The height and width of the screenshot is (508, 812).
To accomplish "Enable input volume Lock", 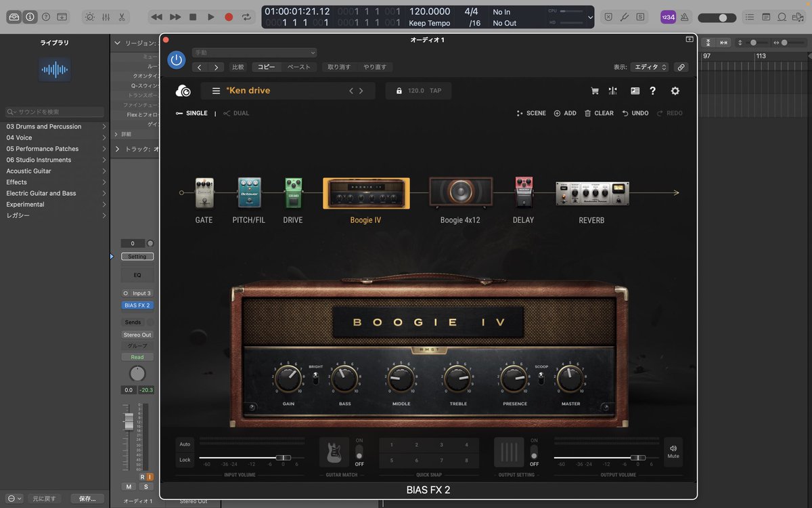I will coord(185,460).
